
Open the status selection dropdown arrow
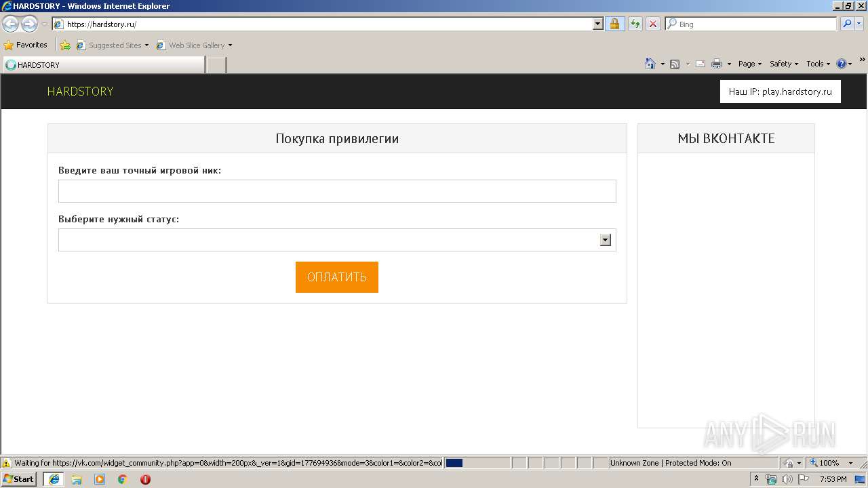pyautogui.click(x=606, y=240)
